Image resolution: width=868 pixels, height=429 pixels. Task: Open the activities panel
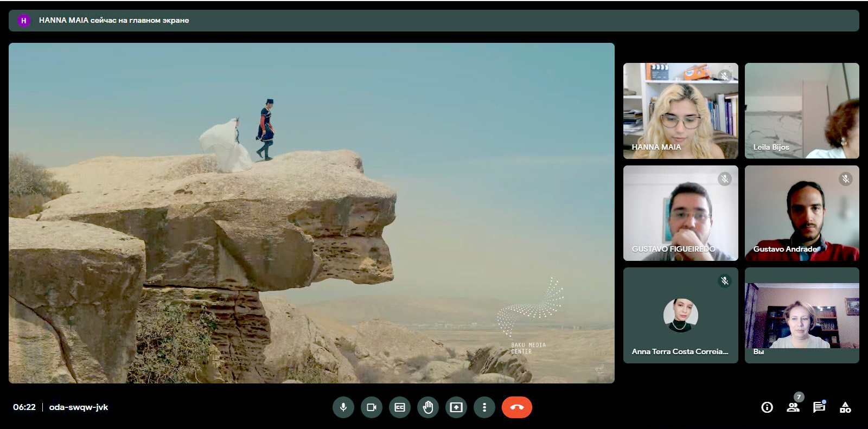pyautogui.click(x=845, y=407)
